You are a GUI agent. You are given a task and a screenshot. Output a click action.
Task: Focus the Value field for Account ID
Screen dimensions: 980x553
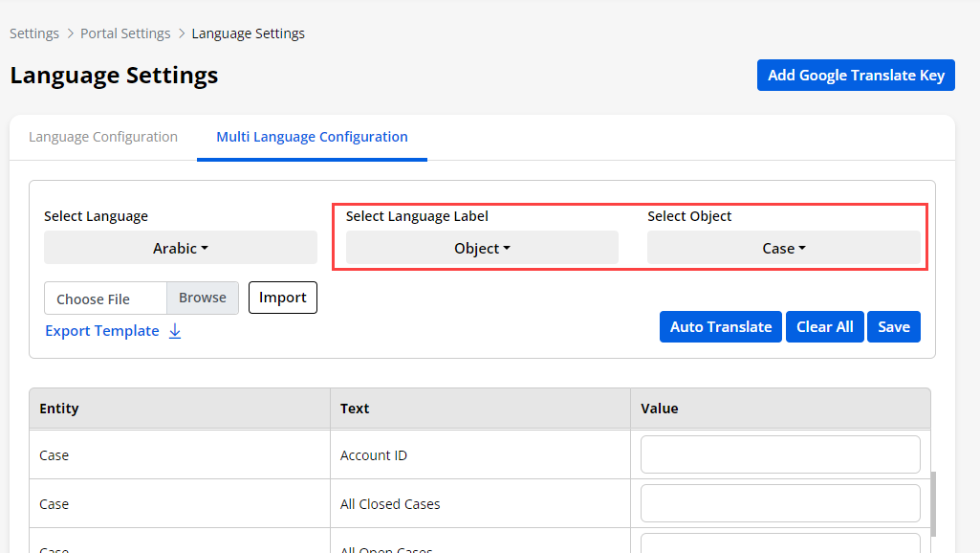pyautogui.click(x=779, y=454)
